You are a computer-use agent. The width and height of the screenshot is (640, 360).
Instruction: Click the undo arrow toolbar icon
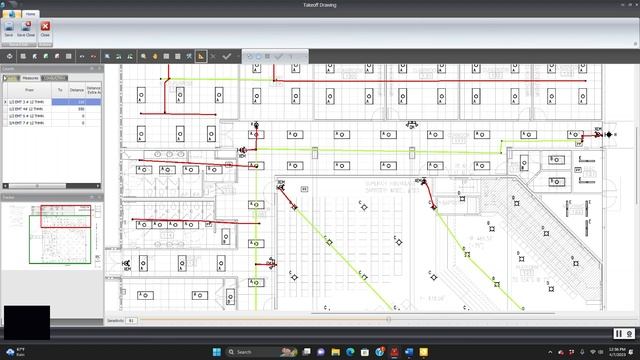pyautogui.click(x=82, y=56)
